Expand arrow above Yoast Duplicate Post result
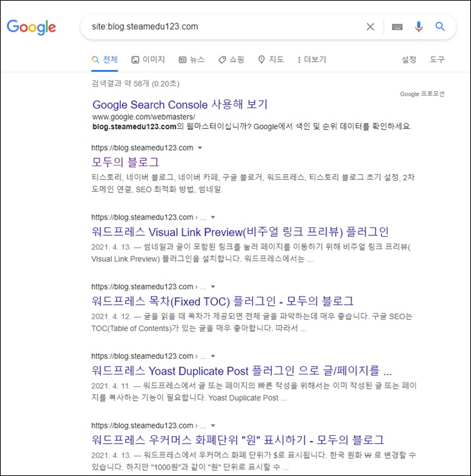The height and width of the screenshot is (476, 471). (x=213, y=356)
